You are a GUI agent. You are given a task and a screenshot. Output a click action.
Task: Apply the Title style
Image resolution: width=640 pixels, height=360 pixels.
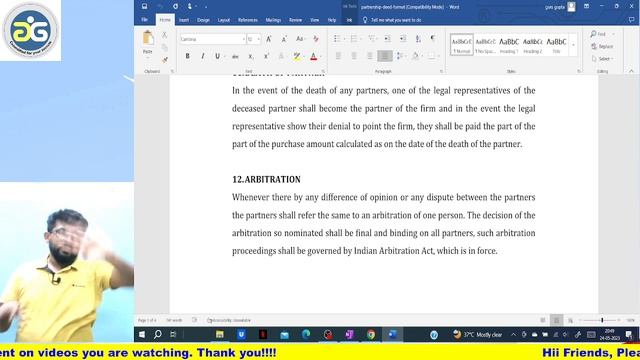click(x=556, y=44)
